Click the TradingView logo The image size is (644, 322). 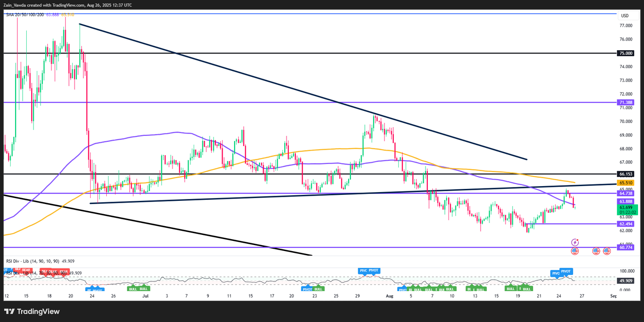(x=32, y=311)
